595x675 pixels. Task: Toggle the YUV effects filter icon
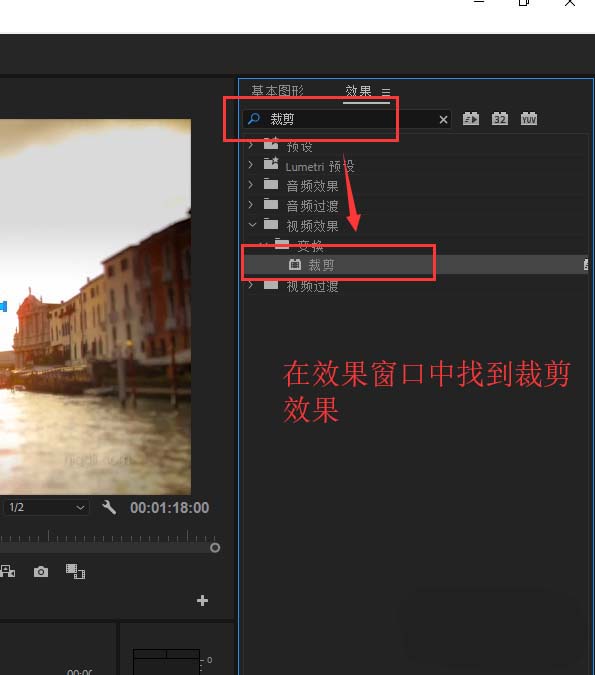click(x=529, y=119)
